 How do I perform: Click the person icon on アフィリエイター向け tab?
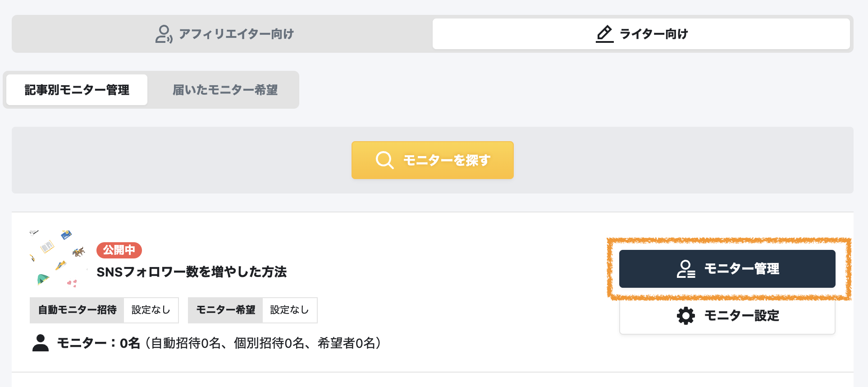(164, 33)
